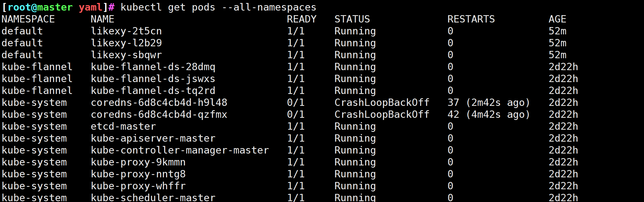
Task: Click pod name kube-proxy-9kmmn
Action: (138, 162)
